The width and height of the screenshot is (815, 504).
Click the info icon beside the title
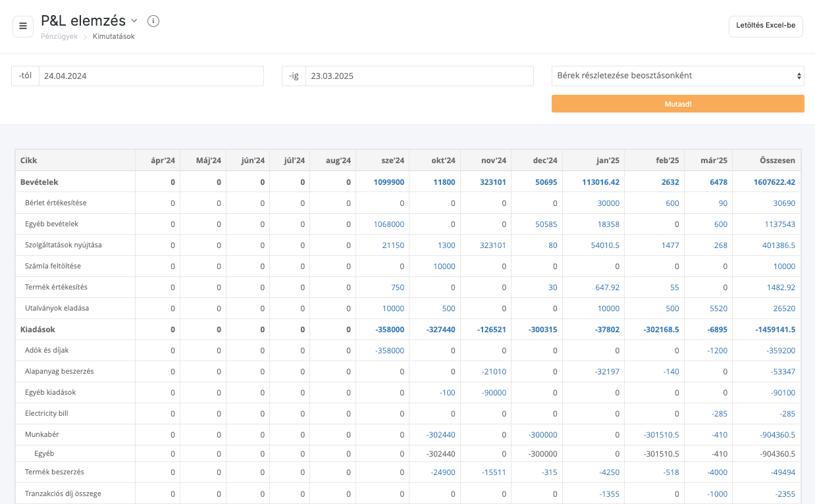click(x=153, y=21)
